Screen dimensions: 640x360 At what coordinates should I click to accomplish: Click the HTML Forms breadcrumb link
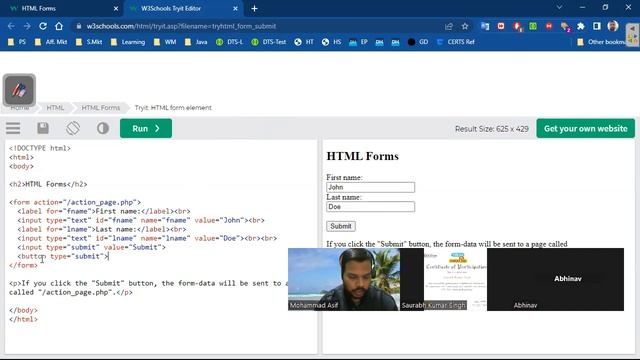(101, 108)
